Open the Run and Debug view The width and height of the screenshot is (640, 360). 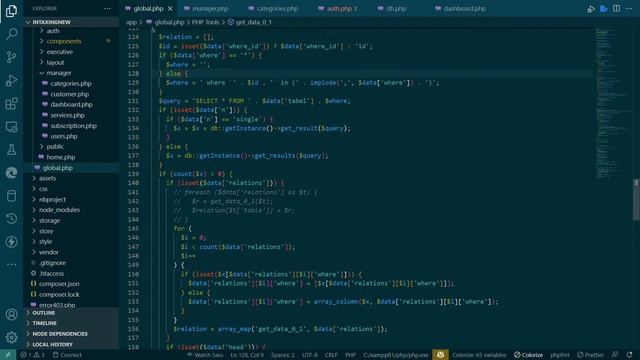point(11,80)
